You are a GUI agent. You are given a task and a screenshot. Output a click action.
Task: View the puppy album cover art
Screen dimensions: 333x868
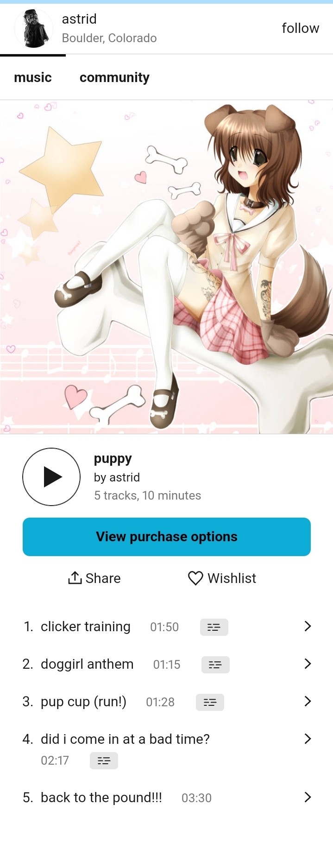(x=167, y=267)
